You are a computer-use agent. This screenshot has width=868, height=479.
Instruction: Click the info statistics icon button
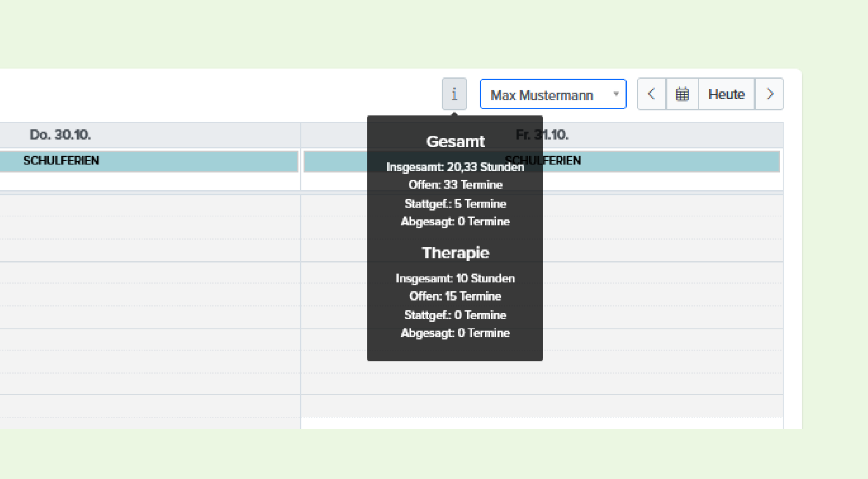454,94
